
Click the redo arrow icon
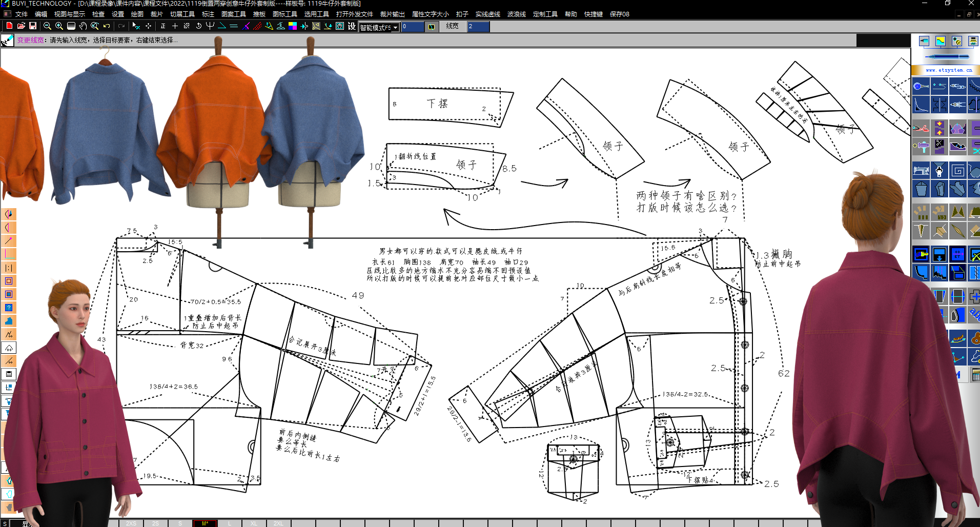point(121,26)
